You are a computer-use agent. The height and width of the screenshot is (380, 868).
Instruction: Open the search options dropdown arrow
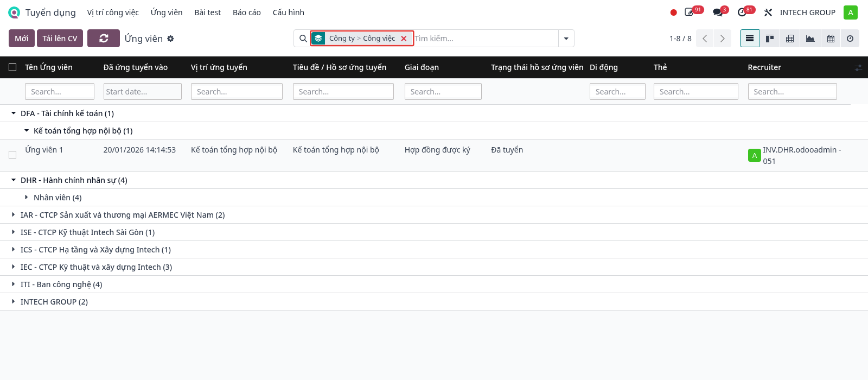[566, 39]
